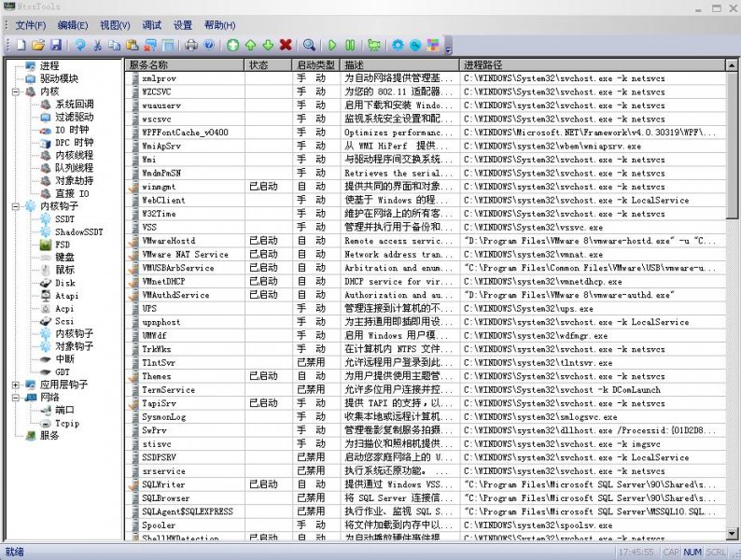
Task: Click the blue circle key icon
Action: coord(415,46)
